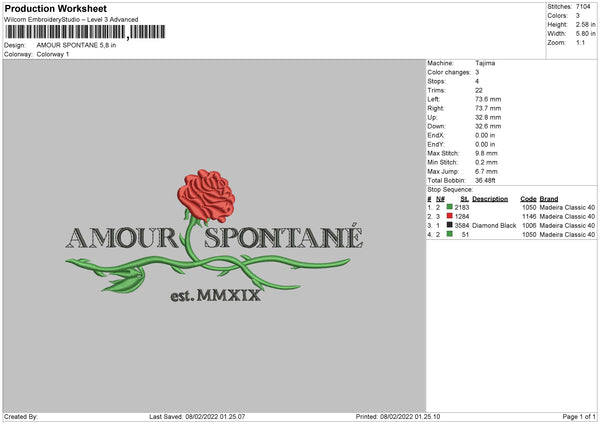Click the barcode under the worksheet title
The height and width of the screenshot is (424, 600).
click(85, 32)
